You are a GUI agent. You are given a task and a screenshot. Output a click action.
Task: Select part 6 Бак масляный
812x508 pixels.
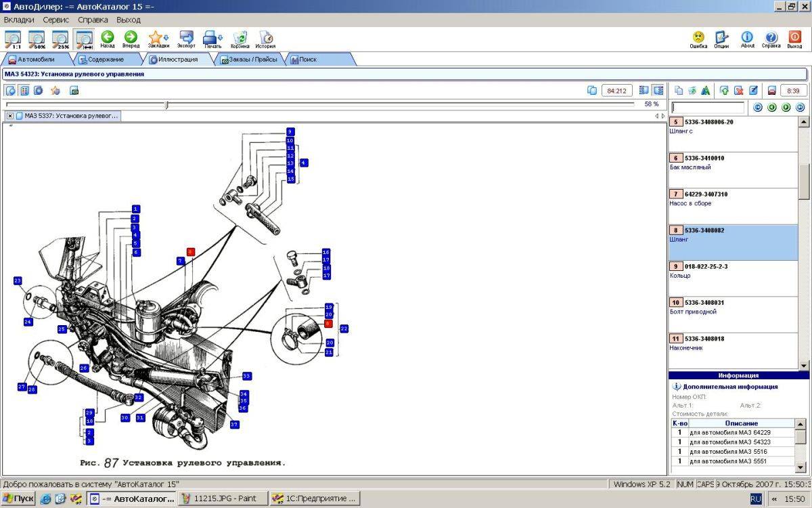pos(734,170)
